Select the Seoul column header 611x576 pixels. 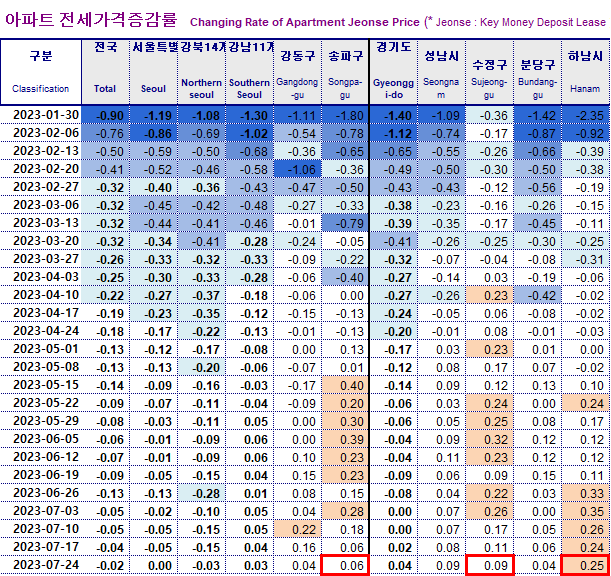click(x=154, y=72)
